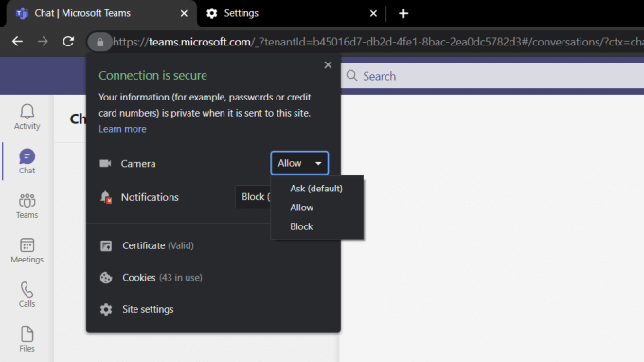Choose Ask (default) for camera
This screenshot has width=644, height=362.
[x=316, y=189]
